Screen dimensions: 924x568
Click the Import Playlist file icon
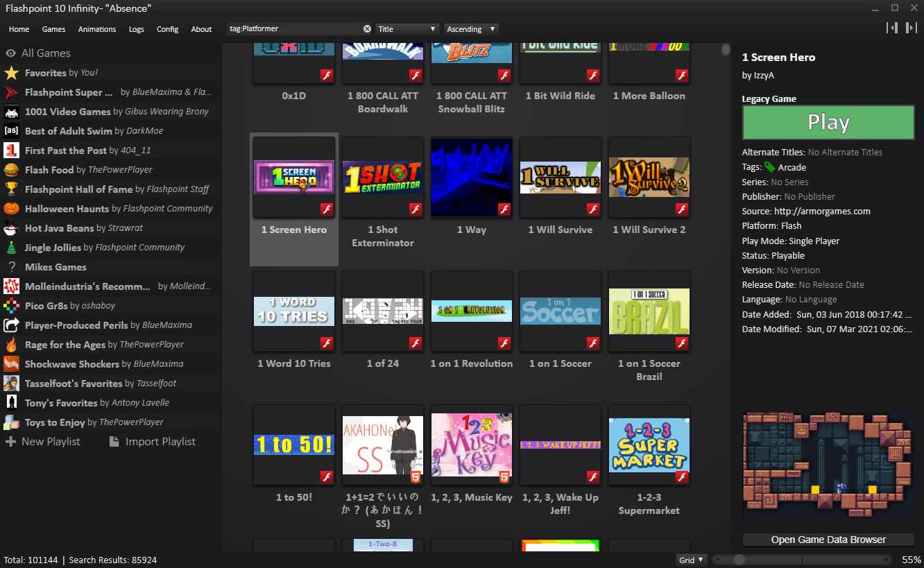pos(114,442)
